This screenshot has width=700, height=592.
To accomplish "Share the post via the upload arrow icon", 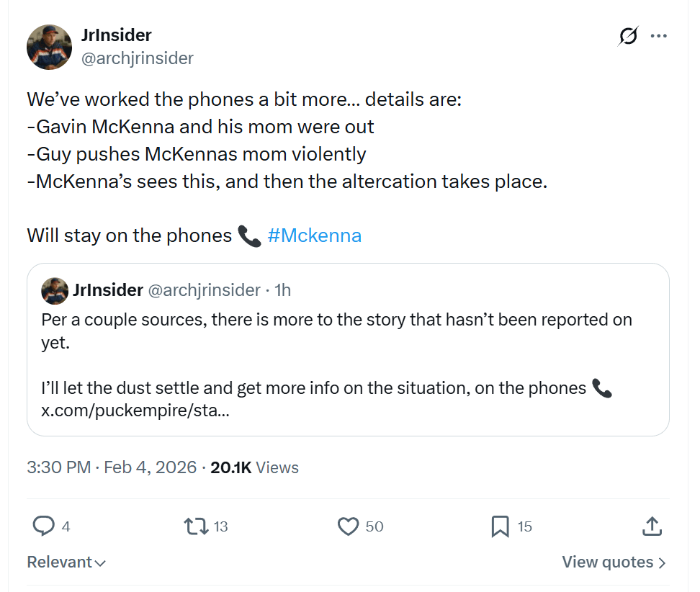I will pyautogui.click(x=652, y=526).
